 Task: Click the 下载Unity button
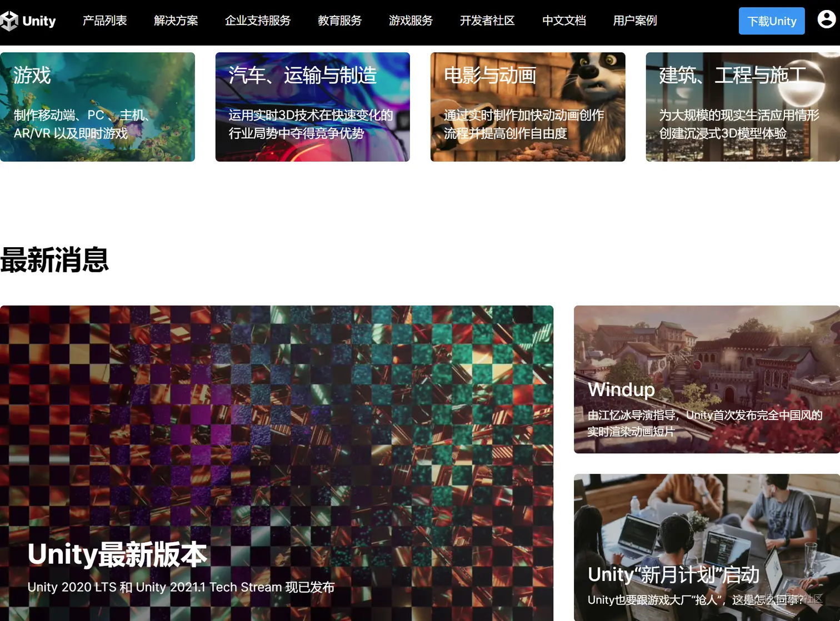point(772,21)
